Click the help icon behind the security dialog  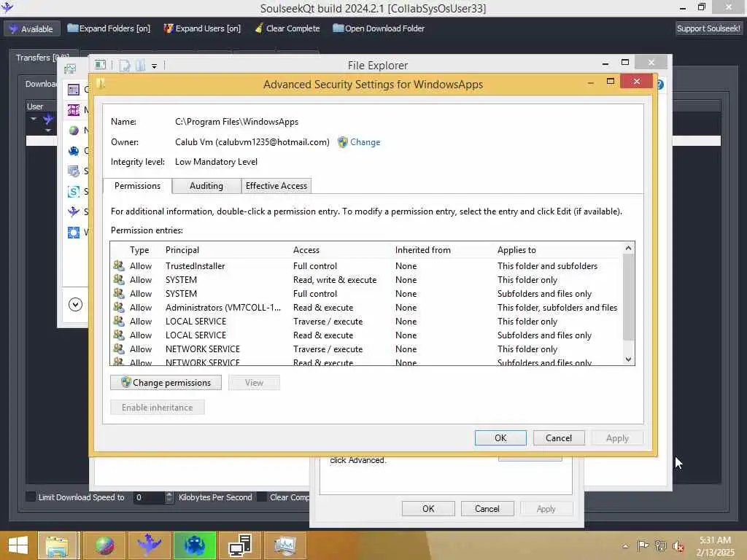coord(660,85)
